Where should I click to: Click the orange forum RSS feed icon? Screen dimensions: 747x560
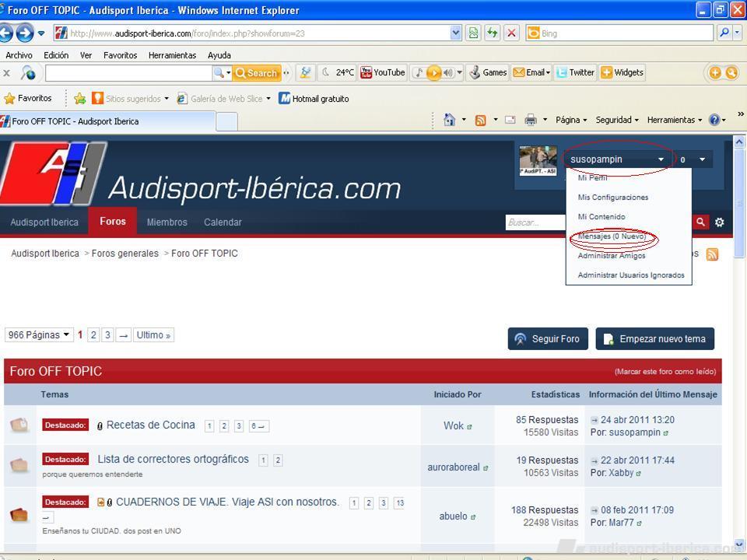click(712, 254)
